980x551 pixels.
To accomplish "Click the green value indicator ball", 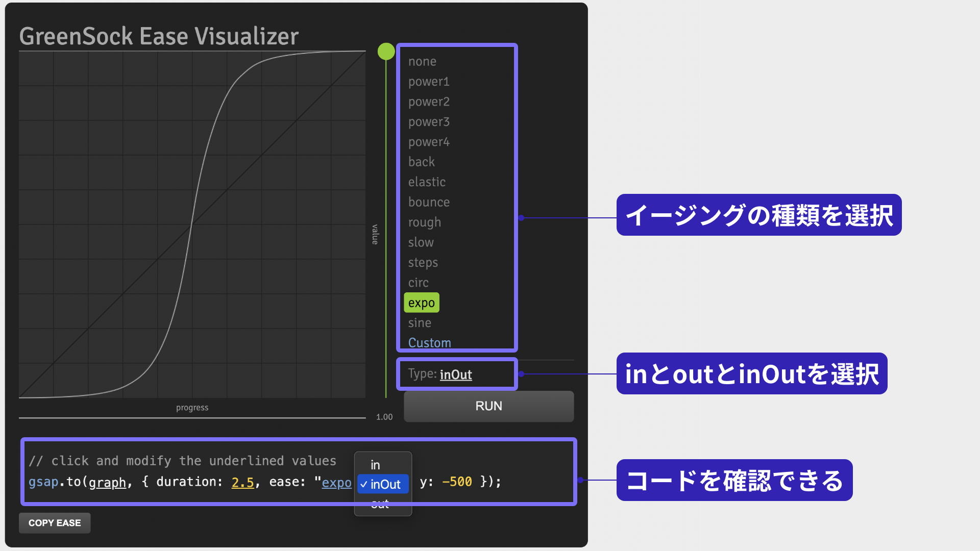I will coord(386,52).
